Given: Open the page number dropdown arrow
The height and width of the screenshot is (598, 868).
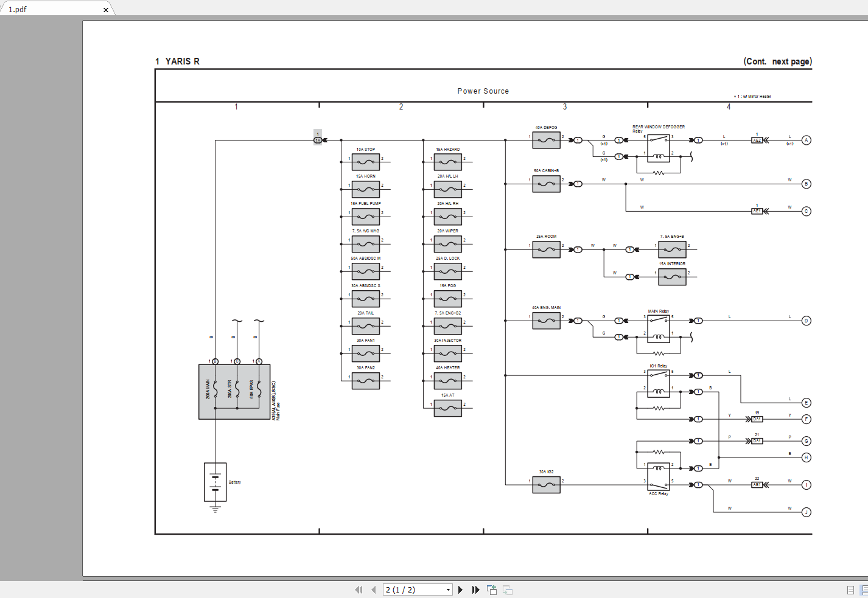Looking at the screenshot, I should click(x=449, y=589).
